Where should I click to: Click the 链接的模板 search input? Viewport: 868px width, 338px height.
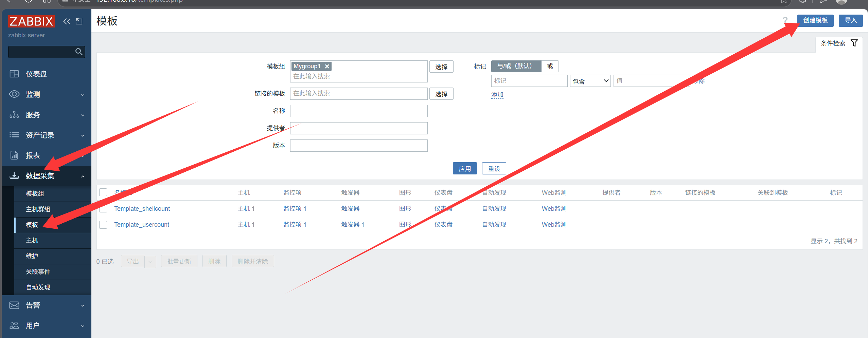pos(359,94)
